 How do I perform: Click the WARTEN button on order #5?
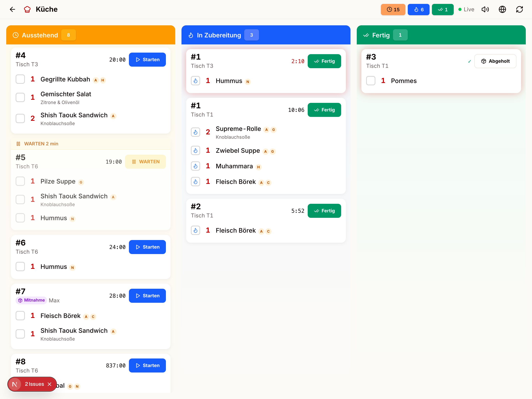click(x=145, y=162)
